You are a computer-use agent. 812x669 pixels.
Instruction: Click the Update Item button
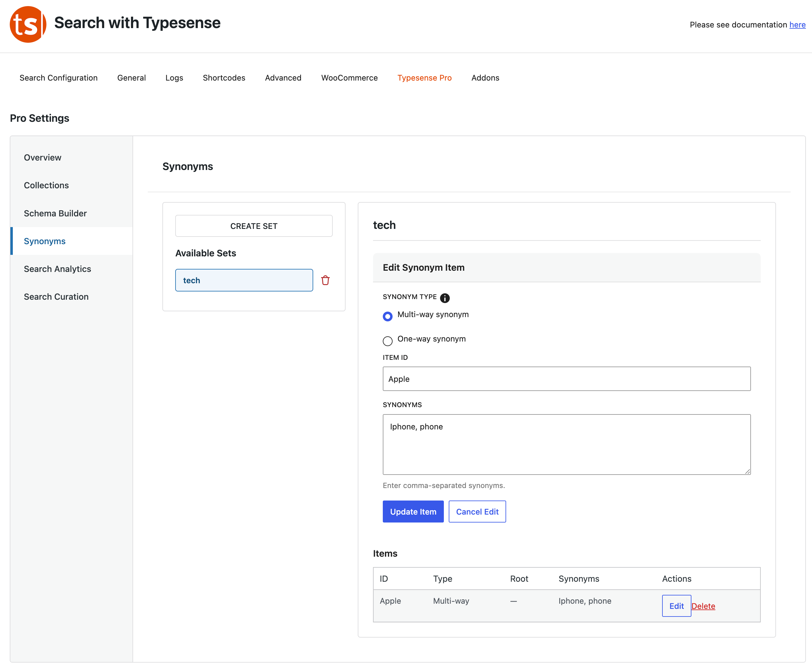(x=413, y=512)
